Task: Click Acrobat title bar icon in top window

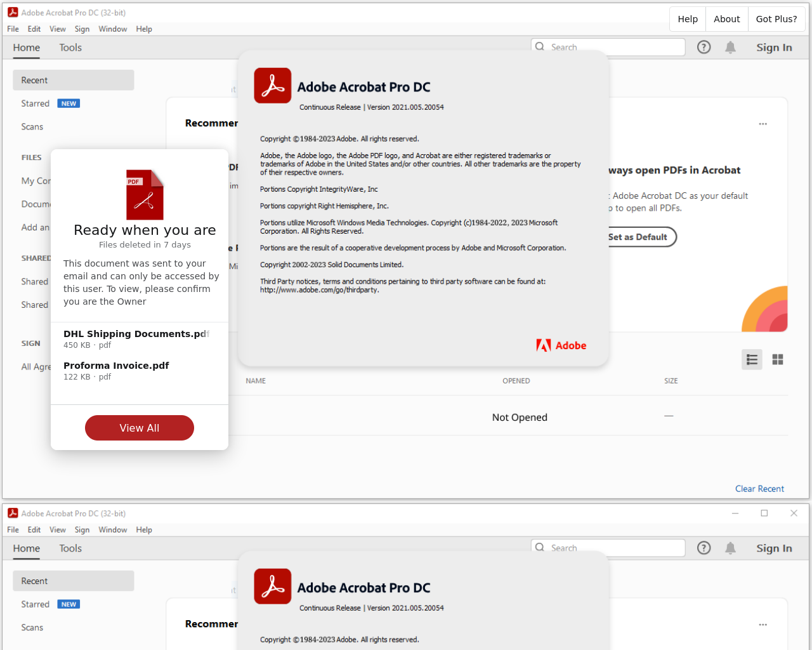Action: [13, 12]
